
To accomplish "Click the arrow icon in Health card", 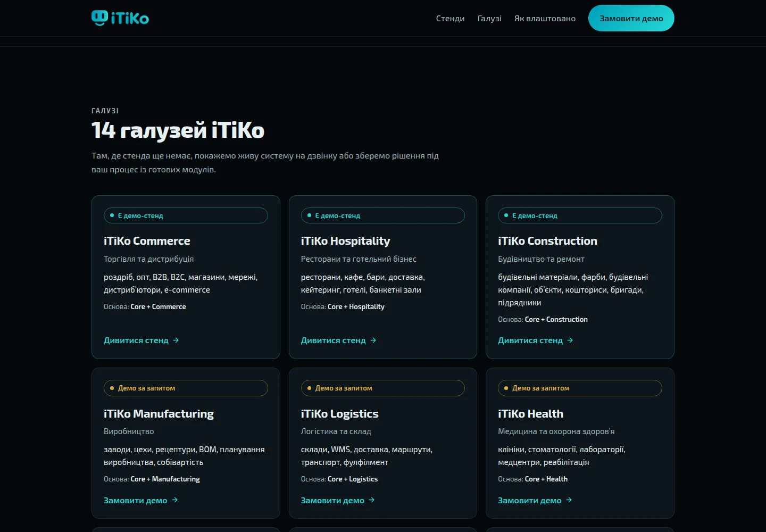I will pyautogui.click(x=569, y=500).
